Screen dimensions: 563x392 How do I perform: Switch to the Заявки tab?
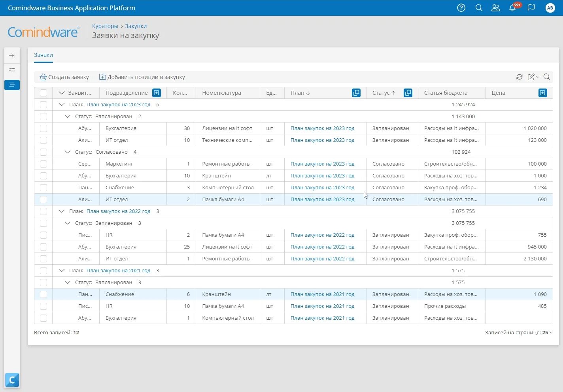(43, 55)
